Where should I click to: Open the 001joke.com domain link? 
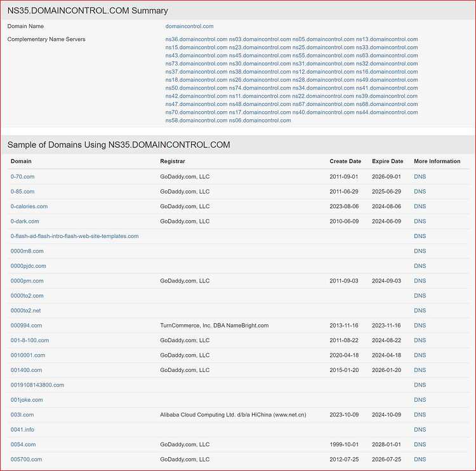click(27, 400)
